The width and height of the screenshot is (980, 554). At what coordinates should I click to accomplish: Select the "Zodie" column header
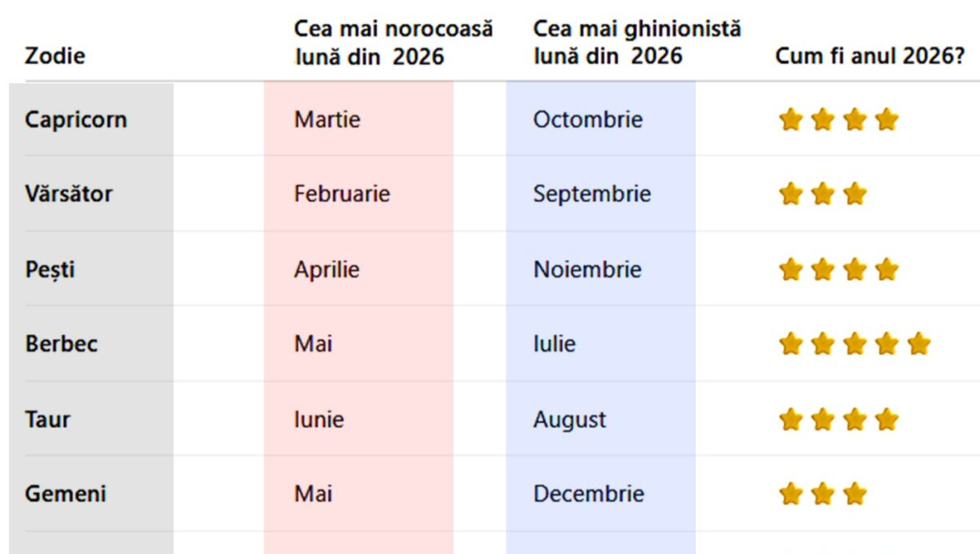[55, 56]
